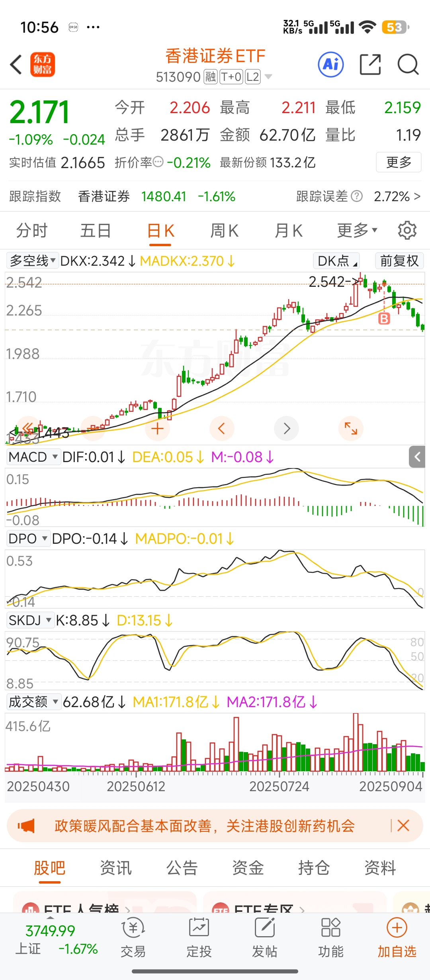Tap the L2 tag

pyautogui.click(x=253, y=76)
